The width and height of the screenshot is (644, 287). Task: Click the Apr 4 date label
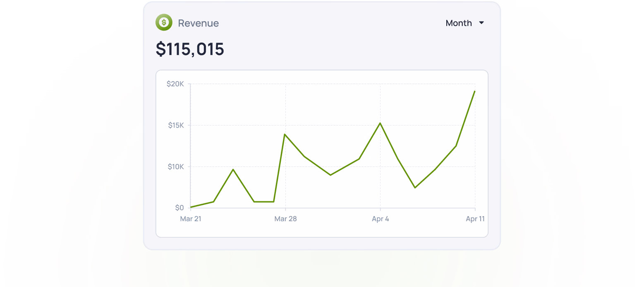point(381,219)
